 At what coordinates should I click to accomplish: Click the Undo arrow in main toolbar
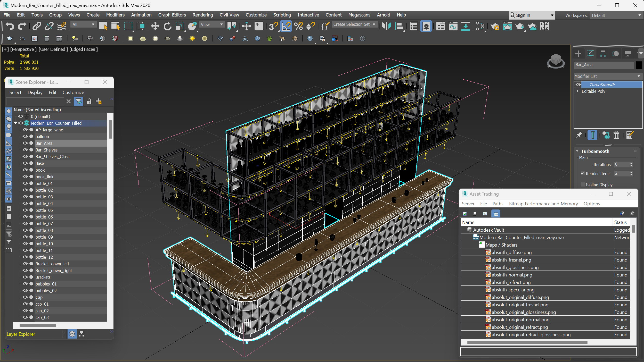[10, 26]
